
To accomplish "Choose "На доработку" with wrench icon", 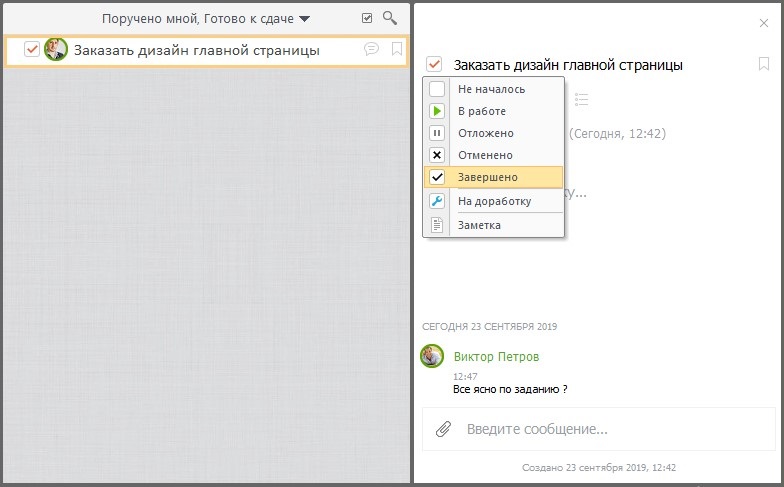I will (x=494, y=201).
